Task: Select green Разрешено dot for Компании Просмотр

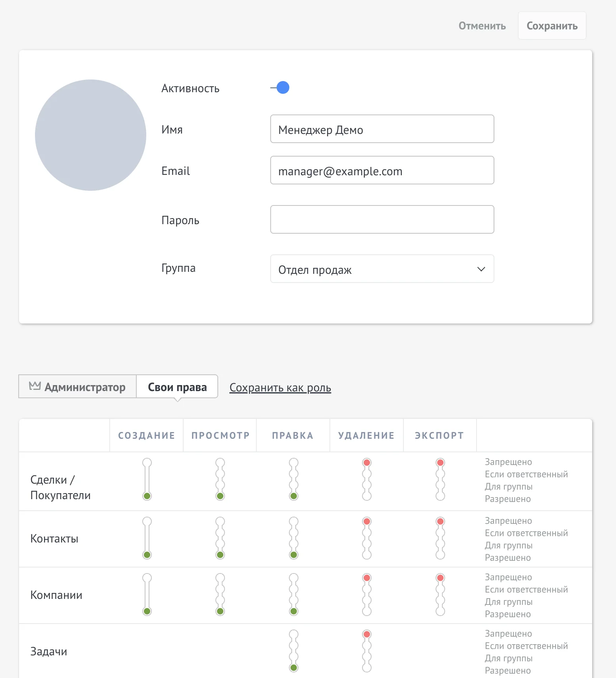Action: point(220,611)
